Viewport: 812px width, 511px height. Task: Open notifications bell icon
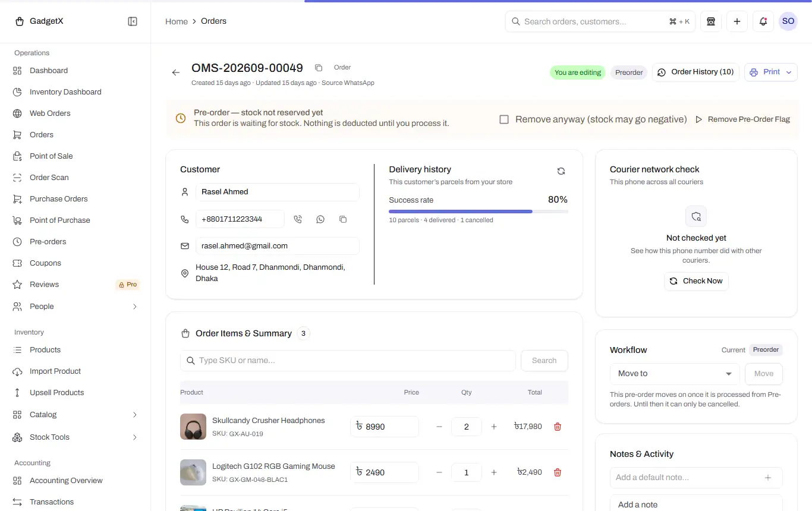tap(763, 21)
